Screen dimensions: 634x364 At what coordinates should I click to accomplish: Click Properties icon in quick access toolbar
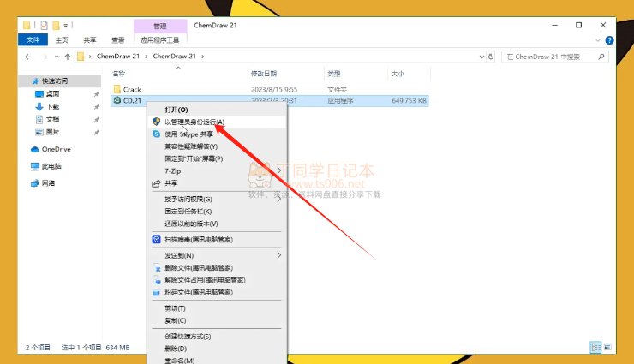tap(44, 26)
